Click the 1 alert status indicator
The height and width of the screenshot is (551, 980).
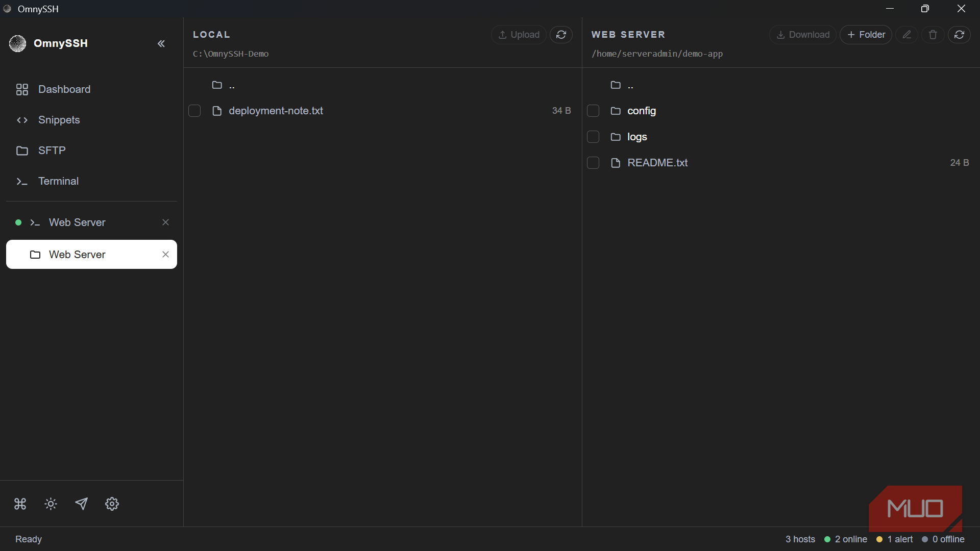coord(894,539)
